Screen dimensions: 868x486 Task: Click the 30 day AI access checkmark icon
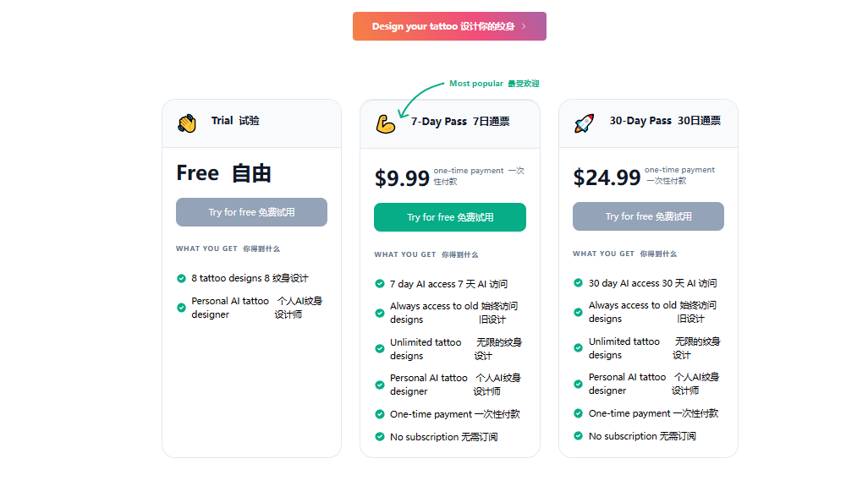(578, 283)
